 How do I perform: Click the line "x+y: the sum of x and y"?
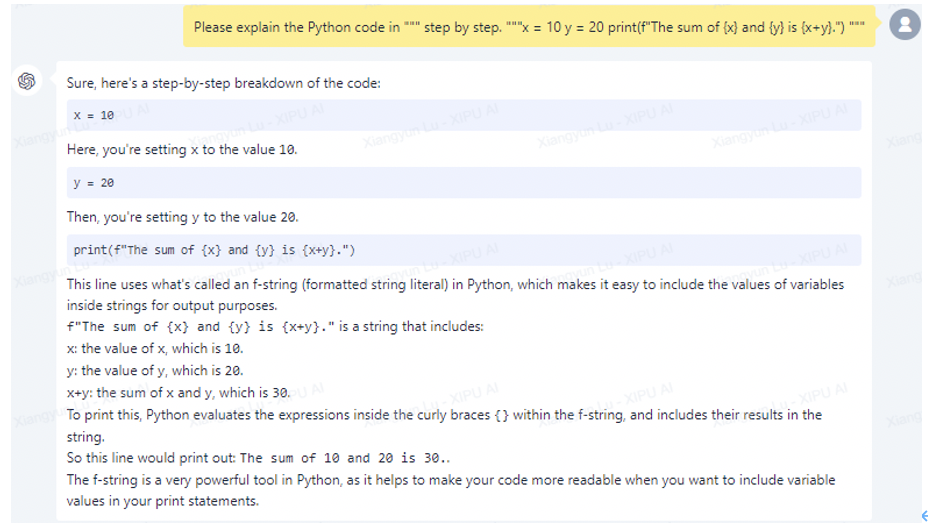178,392
